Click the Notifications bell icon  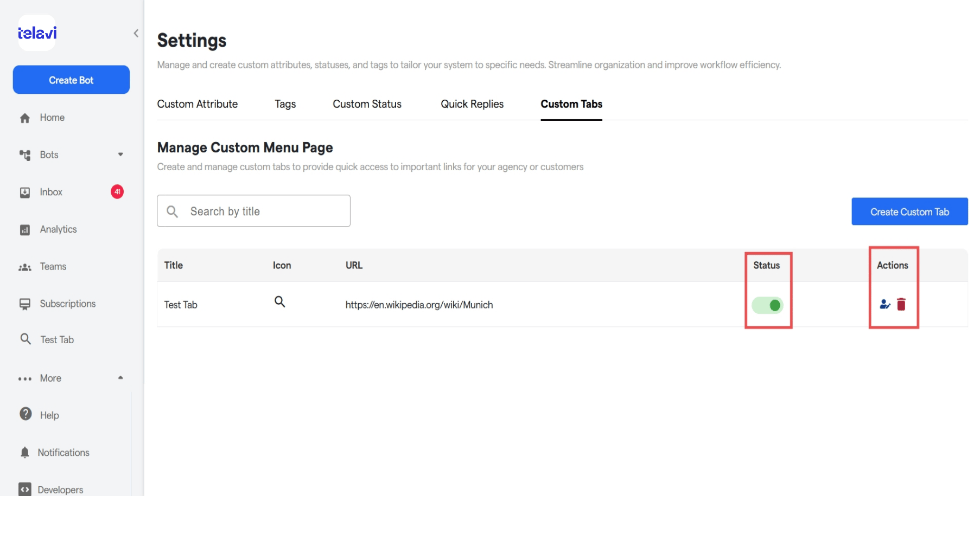click(x=25, y=453)
